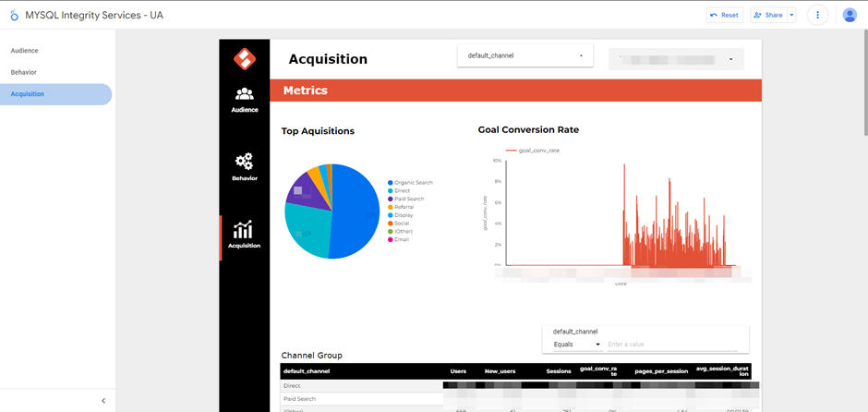This screenshot has width=868, height=412.
Task: Open the blurred date range dropdown
Action: (x=676, y=59)
